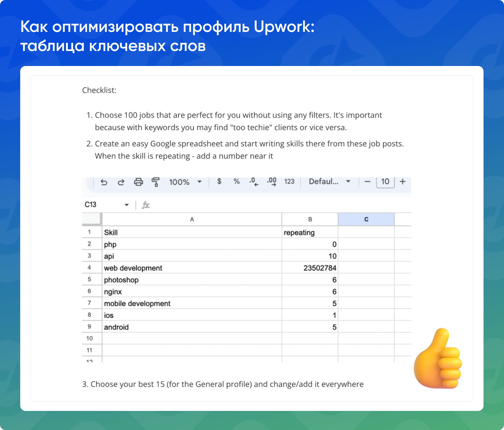Image resolution: width=504 pixels, height=430 pixels.
Task: Increase font size with the plus icon
Action: [x=402, y=181]
